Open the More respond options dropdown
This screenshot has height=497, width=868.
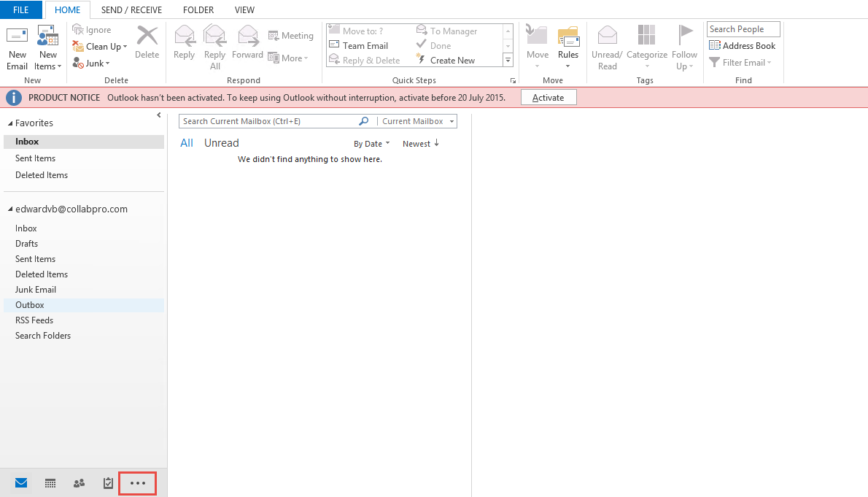[x=288, y=58]
